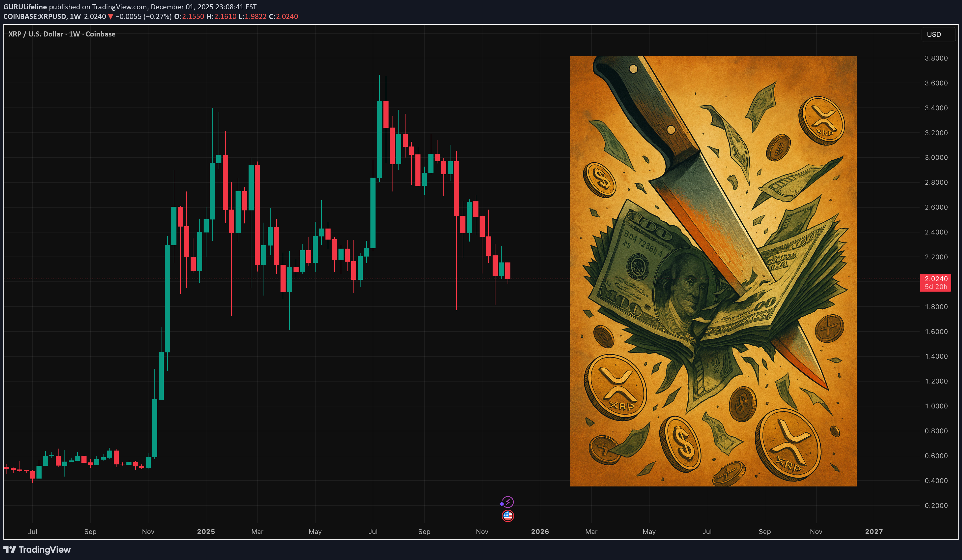Viewport: 962px width, 560px height.
Task: Click the 2025 label on time axis
Action: click(206, 531)
